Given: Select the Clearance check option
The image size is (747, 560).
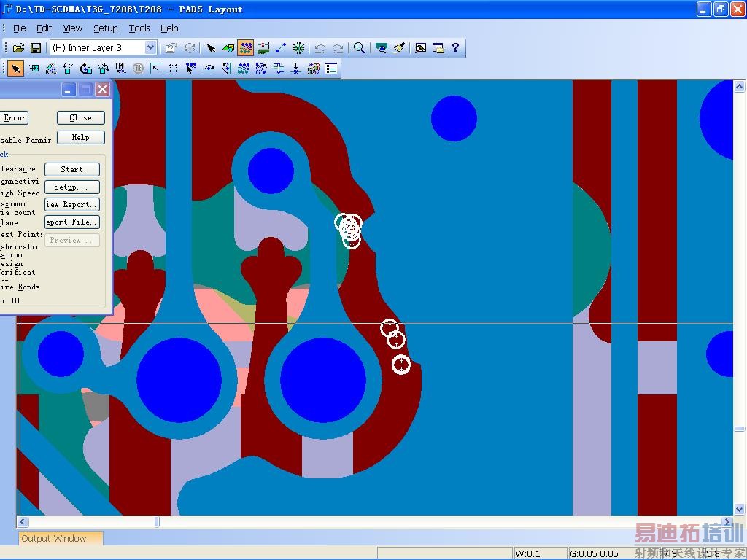Looking at the screenshot, I should [18, 169].
